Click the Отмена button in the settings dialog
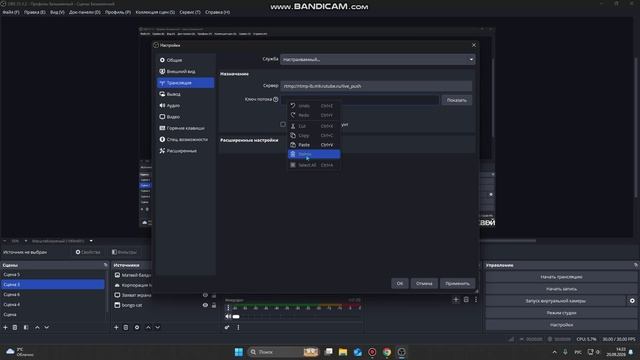640x360 pixels. coord(424,283)
